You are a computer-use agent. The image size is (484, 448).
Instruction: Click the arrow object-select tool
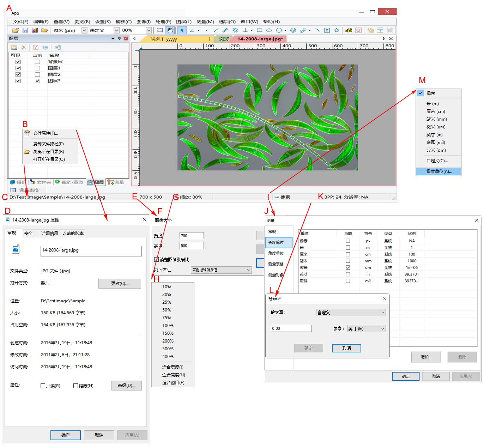coord(182,30)
